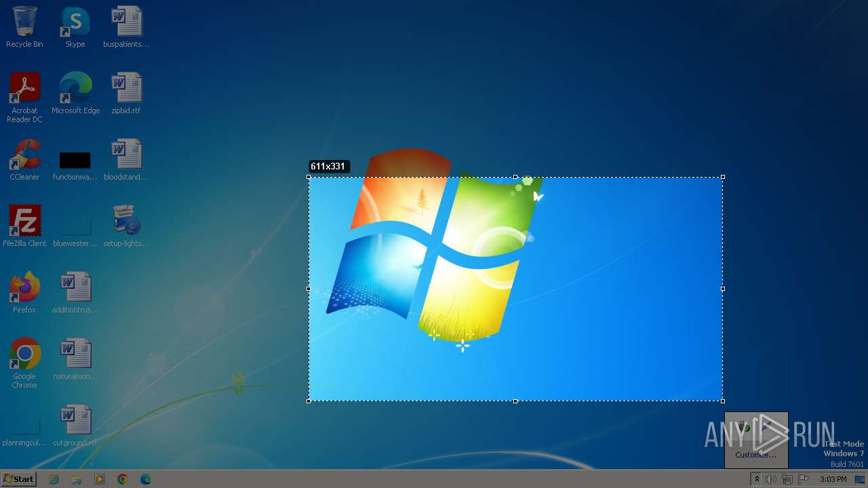
Task: Click the top-center selection edge handle
Action: pyautogui.click(x=515, y=177)
